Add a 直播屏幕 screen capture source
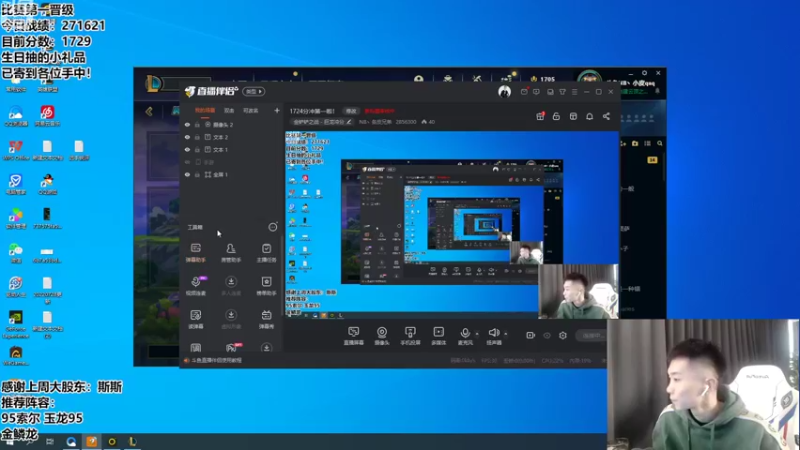800x450 pixels. pyautogui.click(x=354, y=336)
